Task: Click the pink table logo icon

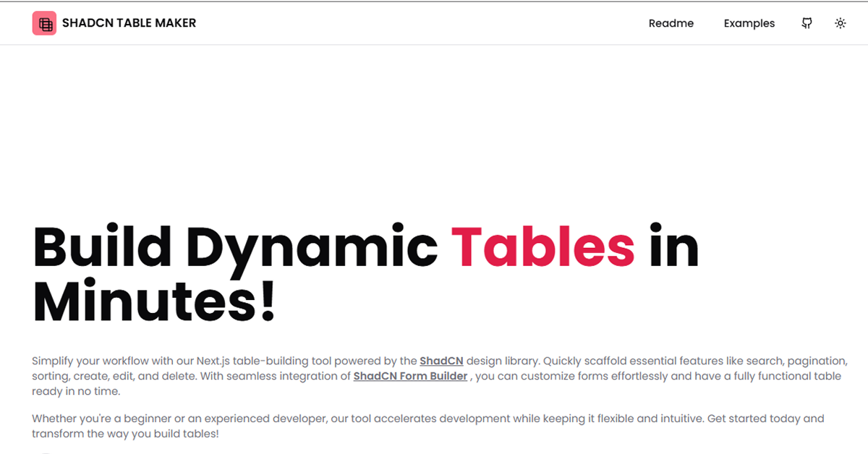Action: click(x=44, y=23)
